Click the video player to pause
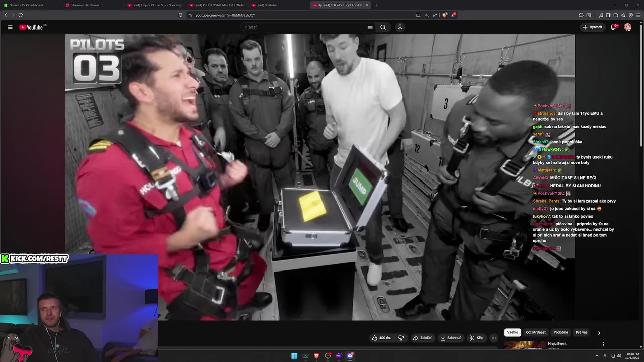Image resolution: width=644 pixels, height=362 pixels. click(x=320, y=177)
